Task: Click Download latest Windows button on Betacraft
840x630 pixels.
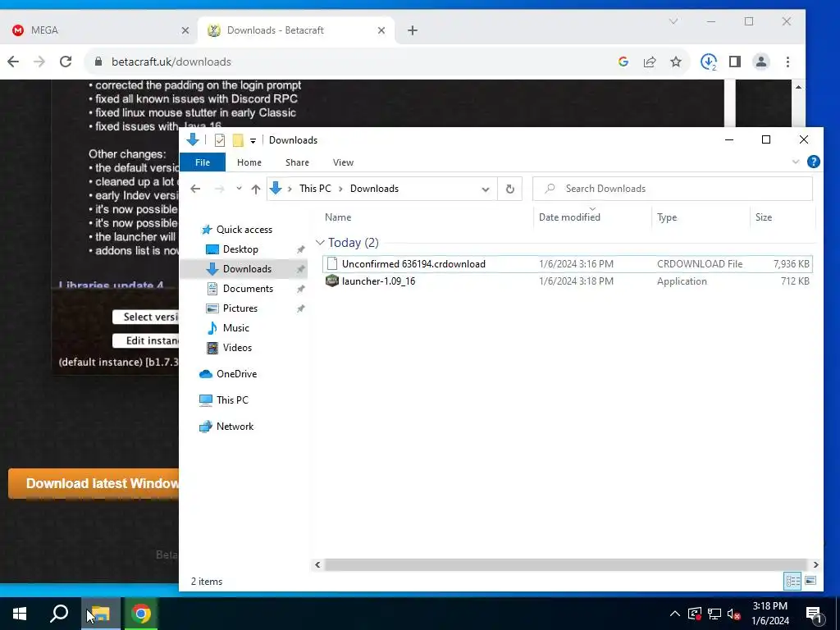Action: (x=94, y=483)
